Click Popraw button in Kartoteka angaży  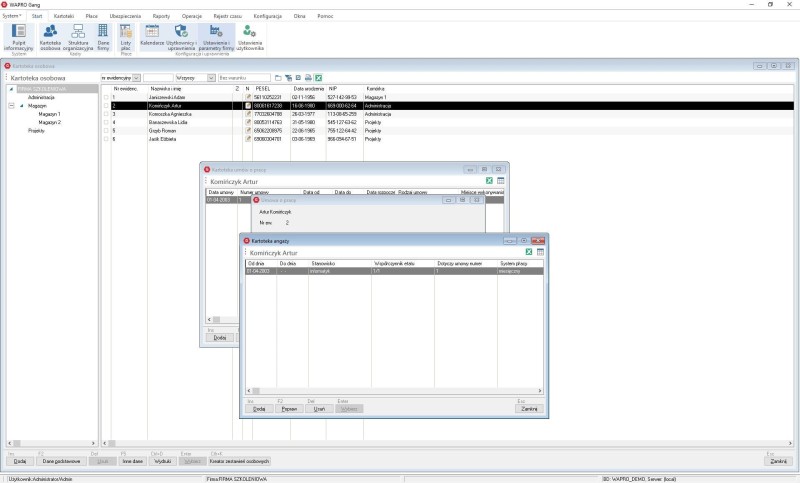tap(289, 408)
